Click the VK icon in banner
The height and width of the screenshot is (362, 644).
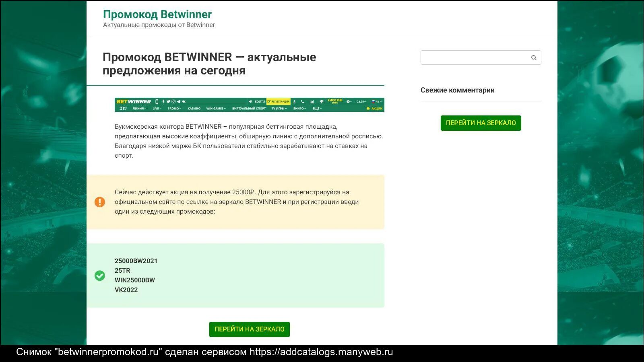pyautogui.click(x=184, y=101)
